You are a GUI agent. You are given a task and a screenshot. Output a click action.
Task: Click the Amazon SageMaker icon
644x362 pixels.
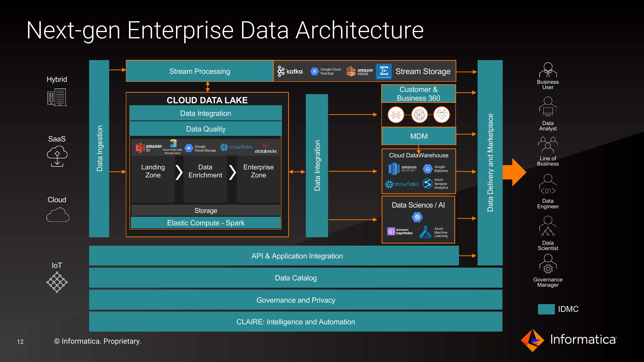[x=391, y=231]
